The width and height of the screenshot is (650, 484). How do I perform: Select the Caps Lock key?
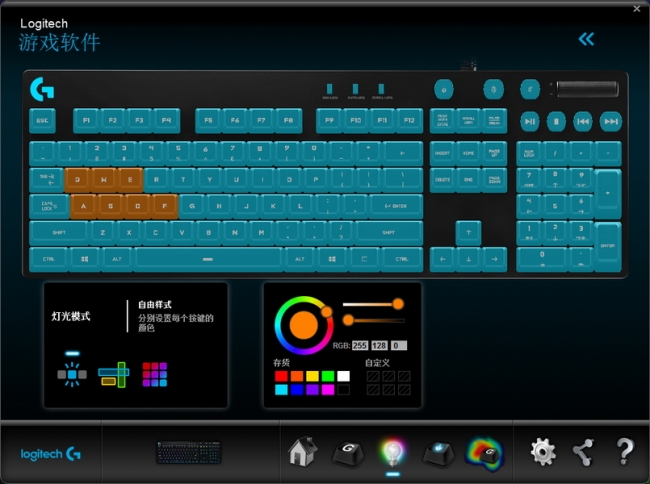[x=49, y=206]
